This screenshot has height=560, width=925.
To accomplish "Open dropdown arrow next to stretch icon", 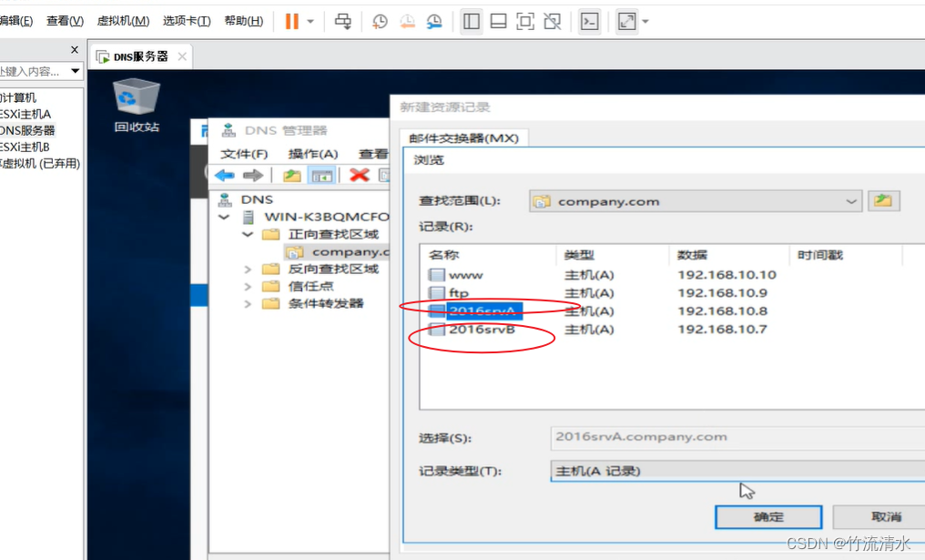I will point(645,22).
